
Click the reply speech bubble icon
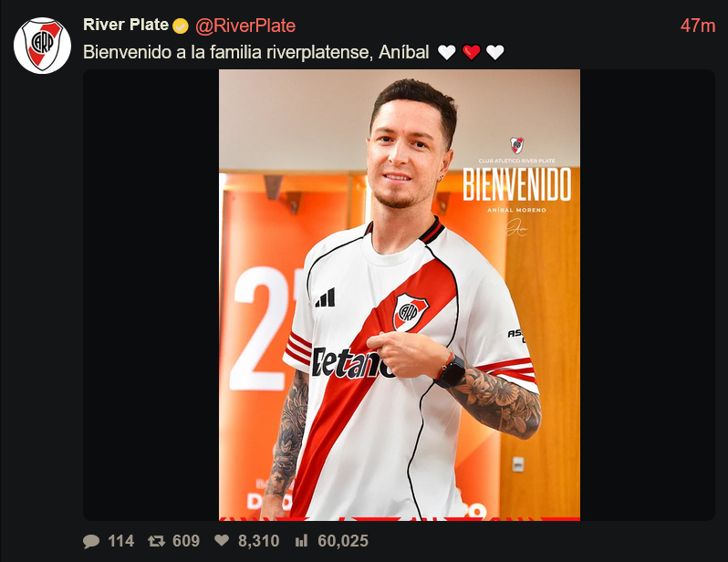(x=91, y=541)
